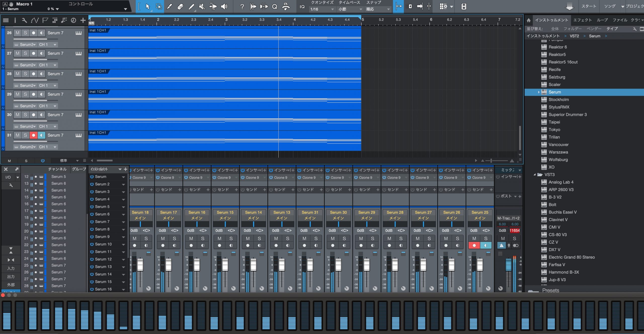
Task: Open the Serum 10 instrument dropdown arrow
Action: (x=123, y=244)
